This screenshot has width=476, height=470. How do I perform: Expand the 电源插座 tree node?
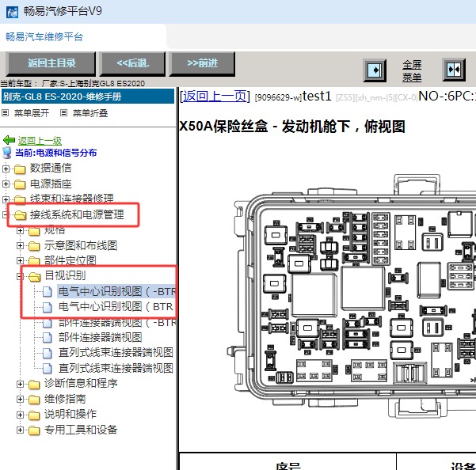click(x=6, y=184)
